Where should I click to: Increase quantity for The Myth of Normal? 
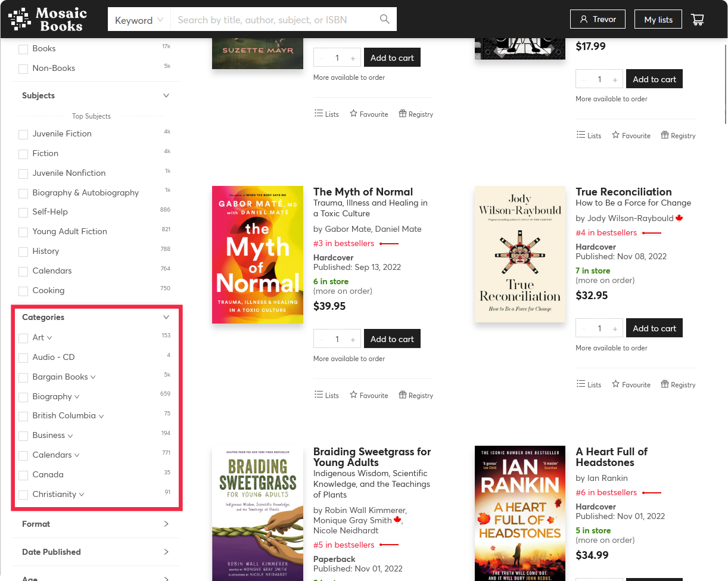[x=353, y=339]
